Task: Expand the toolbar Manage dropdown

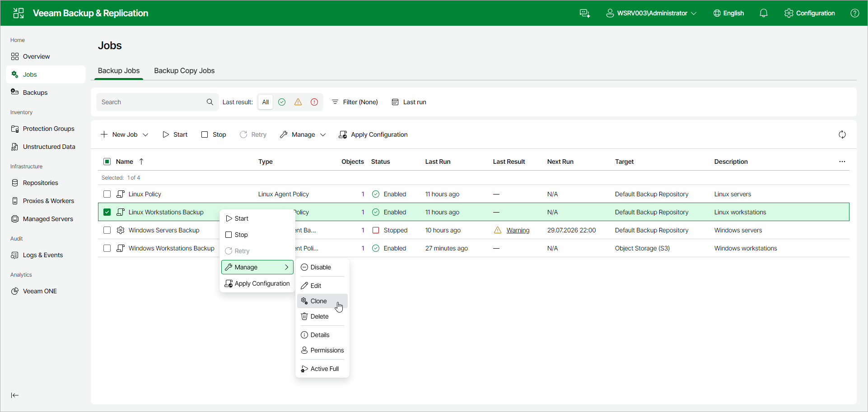Action: (303, 134)
